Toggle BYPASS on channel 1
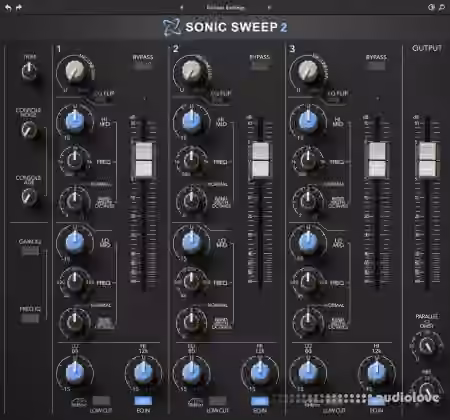Image resolution: width=450 pixels, height=420 pixels. click(x=143, y=66)
